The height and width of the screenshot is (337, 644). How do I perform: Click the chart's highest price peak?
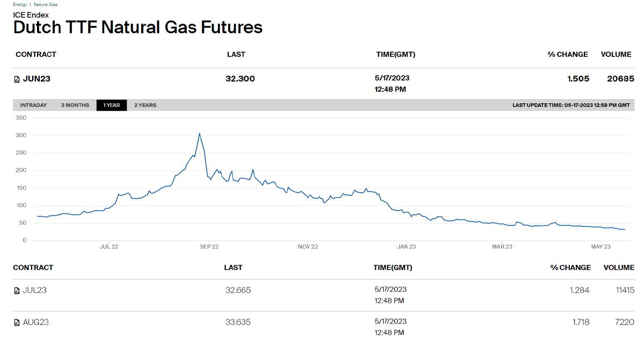coord(199,134)
